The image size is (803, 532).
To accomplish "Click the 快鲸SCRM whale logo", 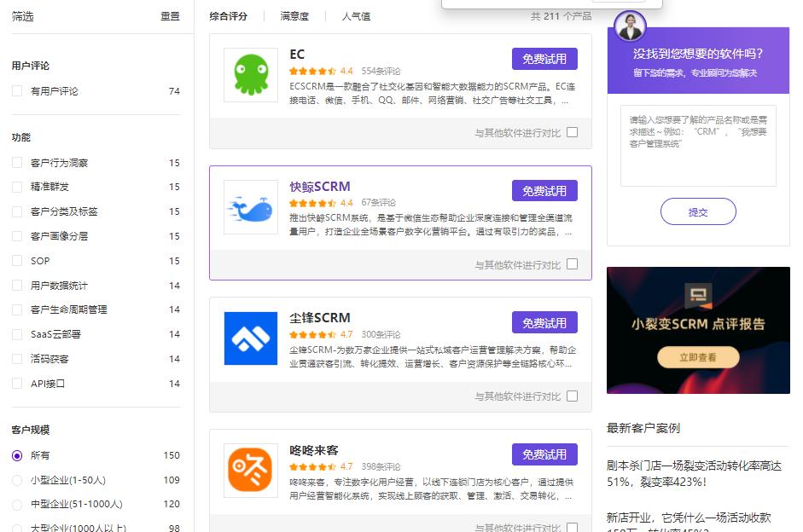I will 251,207.
